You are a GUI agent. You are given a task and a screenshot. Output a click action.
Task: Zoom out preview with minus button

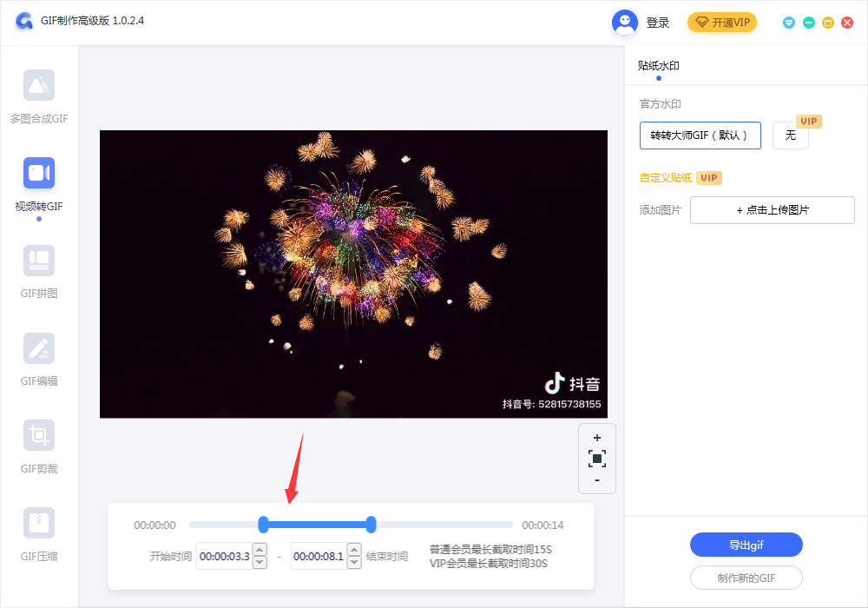tap(597, 480)
